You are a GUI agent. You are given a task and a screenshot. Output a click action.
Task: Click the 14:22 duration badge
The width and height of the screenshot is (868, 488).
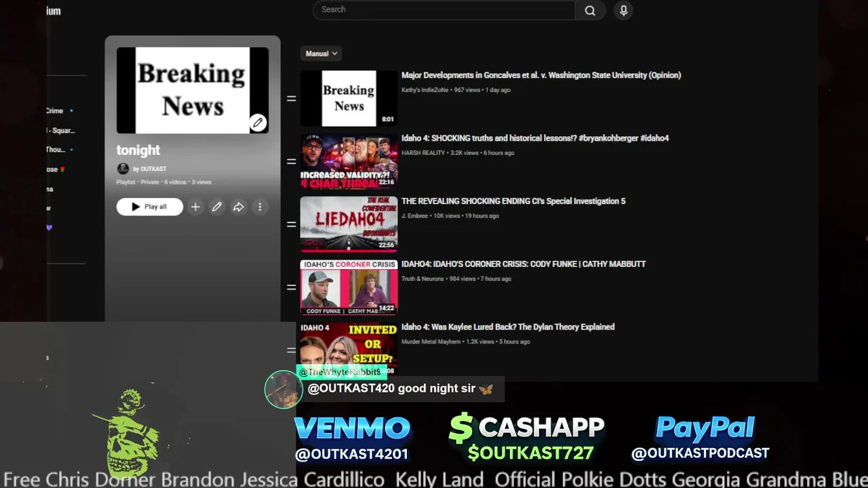click(387, 308)
